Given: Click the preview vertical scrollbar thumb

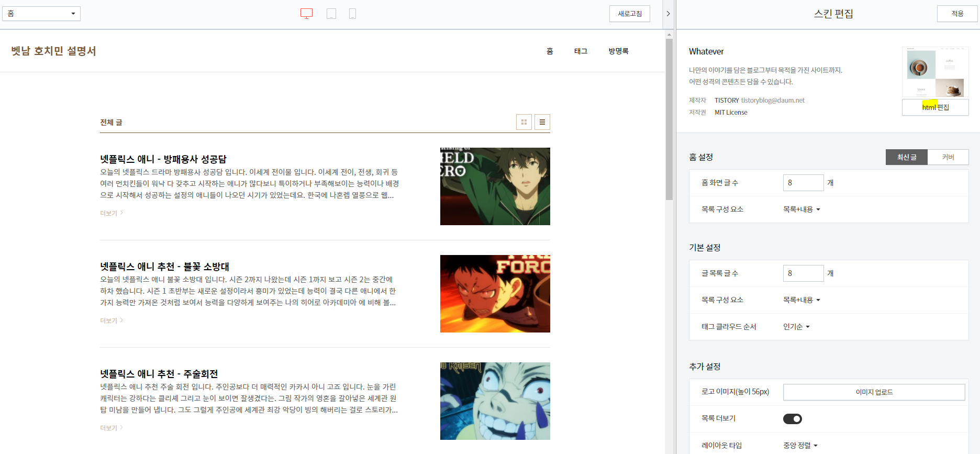Looking at the screenshot, I should [x=669, y=119].
